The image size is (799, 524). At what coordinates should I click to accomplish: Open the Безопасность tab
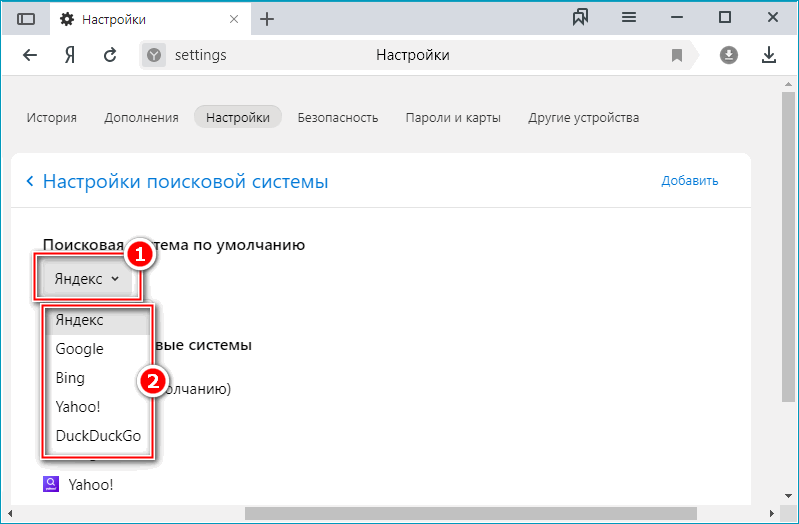point(338,118)
